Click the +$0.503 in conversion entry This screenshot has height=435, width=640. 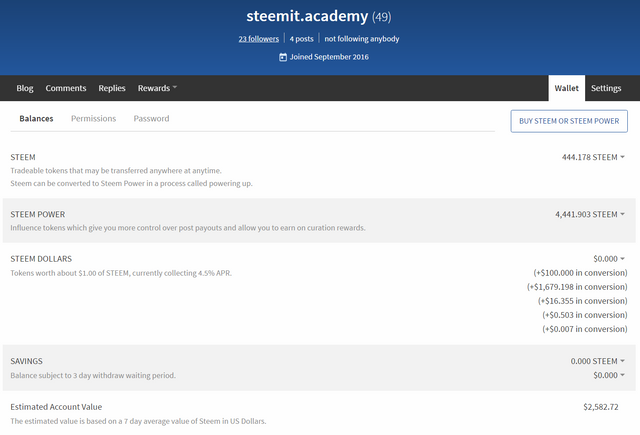tap(584, 315)
